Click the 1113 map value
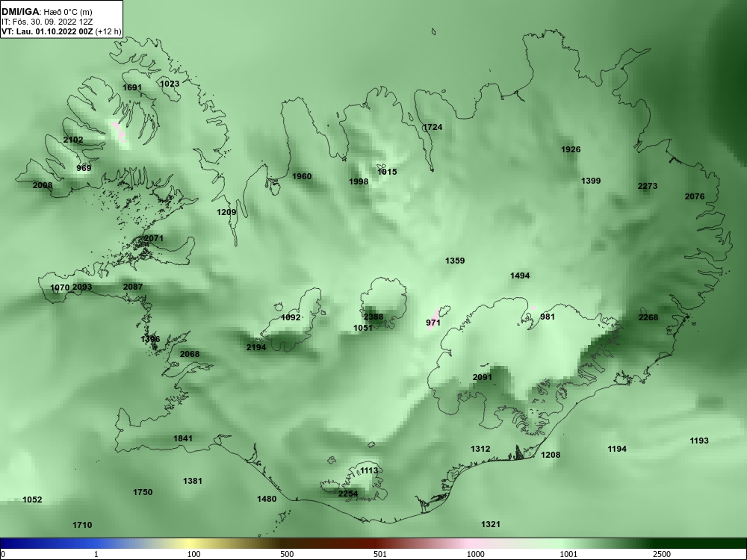The image size is (747, 560). (369, 471)
